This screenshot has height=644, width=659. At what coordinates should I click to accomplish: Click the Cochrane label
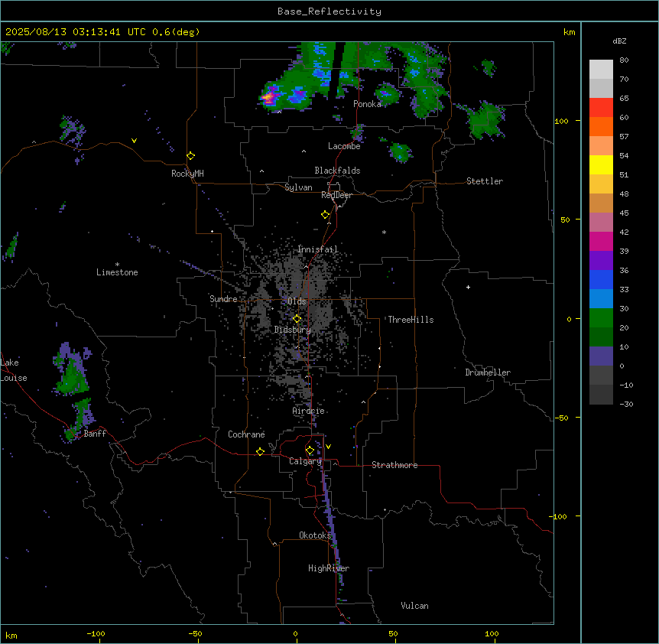[246, 434]
